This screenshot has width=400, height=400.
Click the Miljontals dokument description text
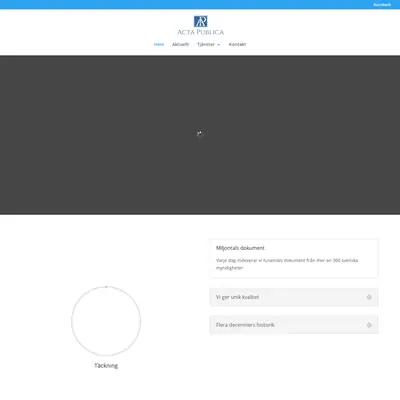point(287,264)
